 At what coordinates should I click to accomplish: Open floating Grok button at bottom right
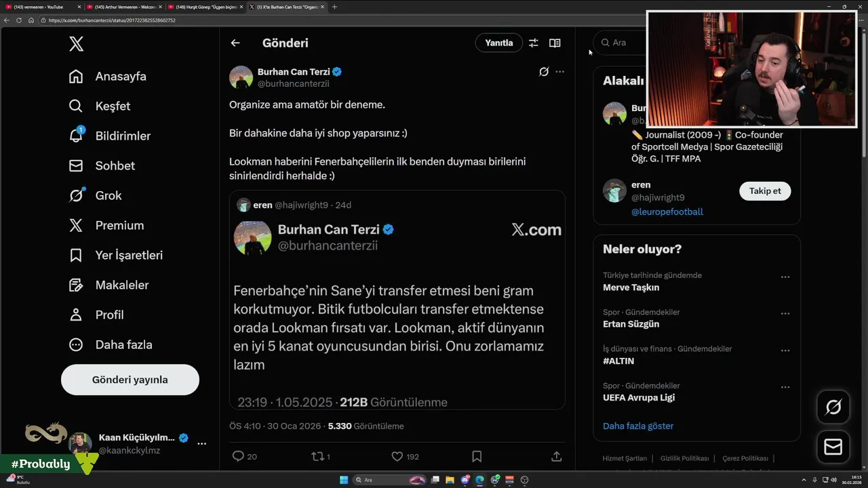[833, 407]
